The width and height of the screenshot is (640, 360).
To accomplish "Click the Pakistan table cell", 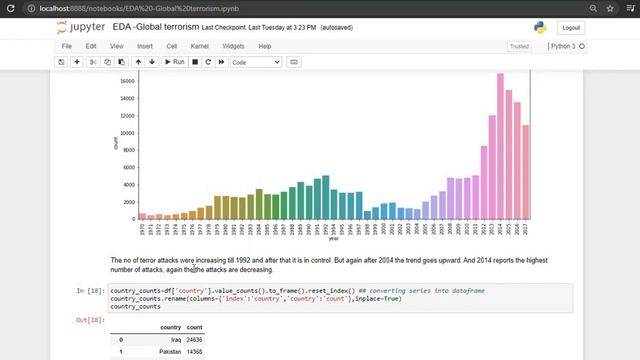I will pos(170,352).
